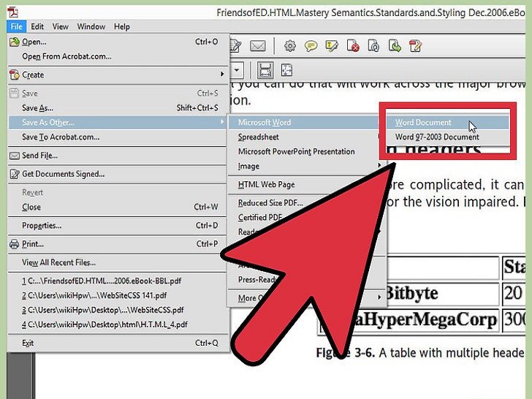Viewport: 532px width, 399px height.
Task: Choose Send File... from menu
Action: [x=118, y=156]
